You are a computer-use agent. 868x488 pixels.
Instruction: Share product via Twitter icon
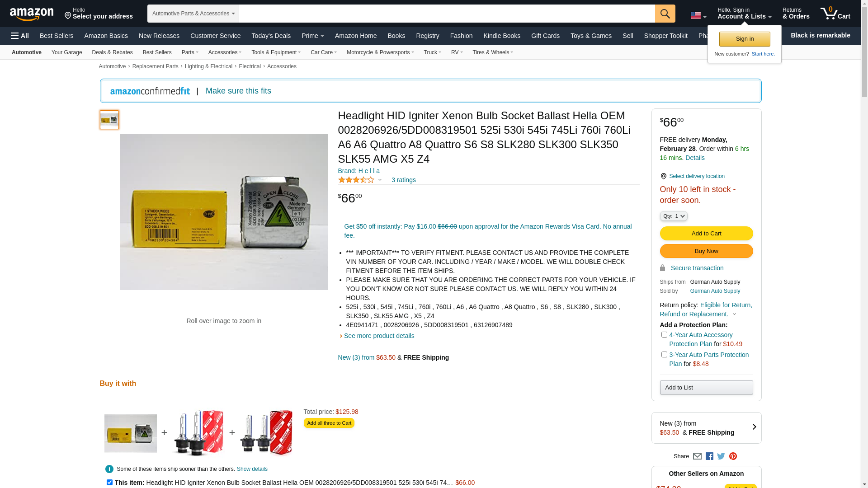(x=721, y=456)
